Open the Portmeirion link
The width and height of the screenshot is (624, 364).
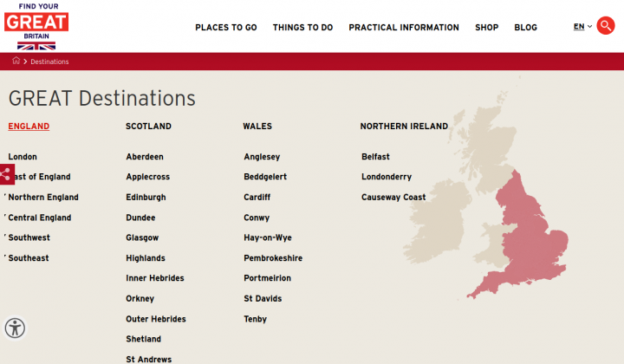pyautogui.click(x=268, y=278)
